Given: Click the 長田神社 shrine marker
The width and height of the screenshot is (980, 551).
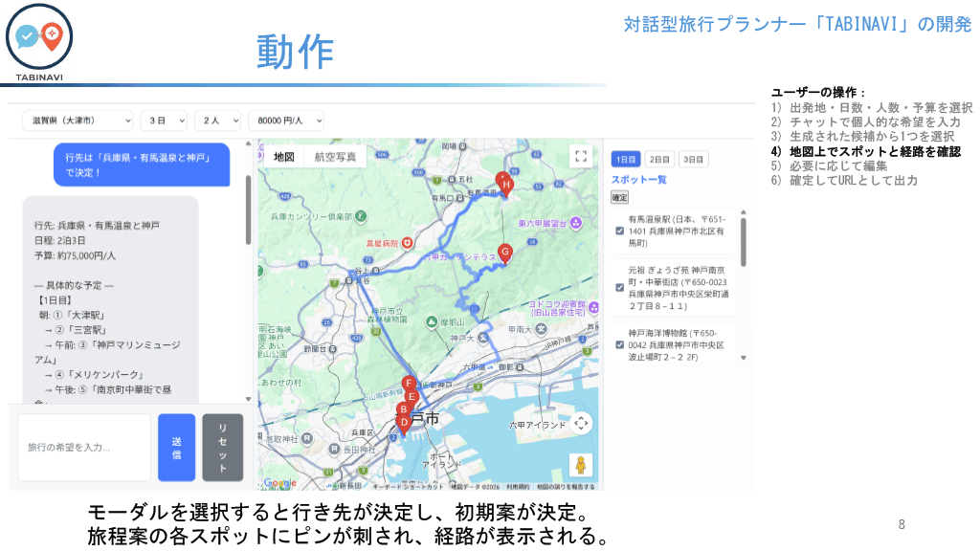Looking at the screenshot, I should tap(334, 450).
